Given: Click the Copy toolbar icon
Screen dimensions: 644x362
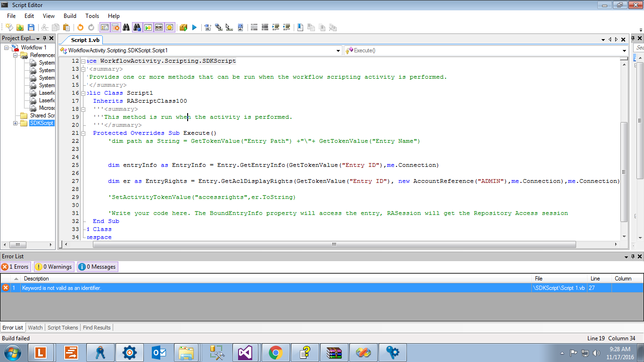Looking at the screenshot, I should pyautogui.click(x=56, y=27).
